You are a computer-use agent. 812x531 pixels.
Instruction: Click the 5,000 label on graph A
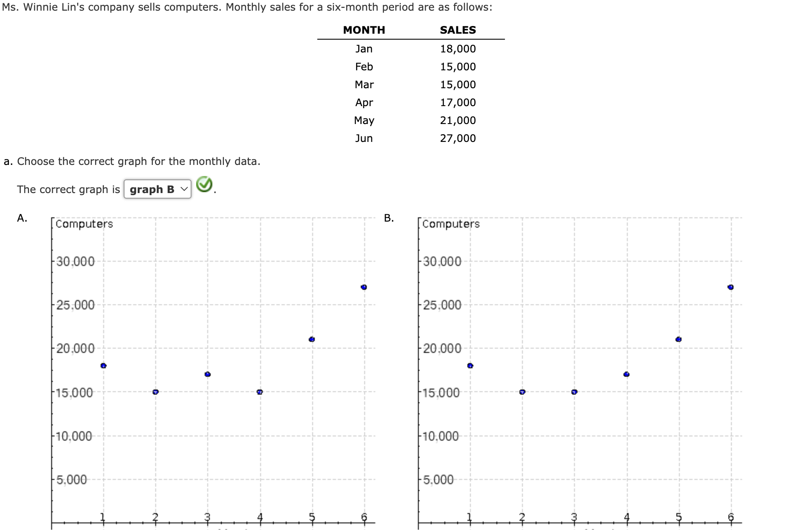[72, 479]
